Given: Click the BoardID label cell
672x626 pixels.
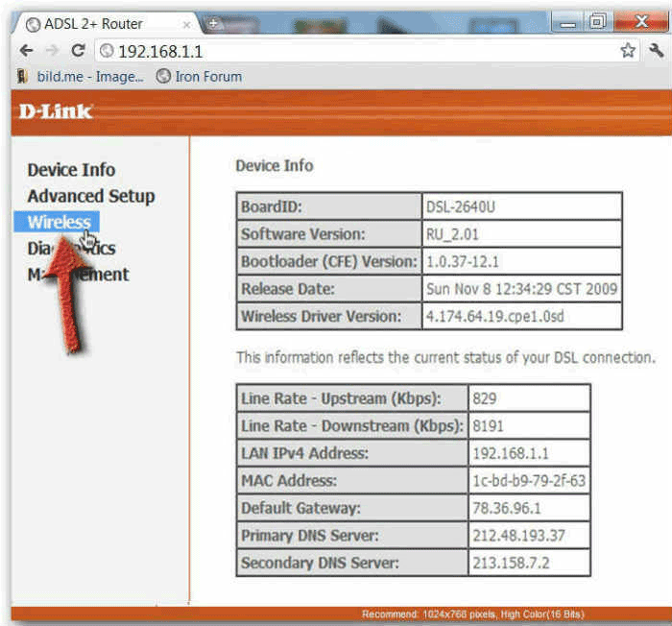Looking at the screenshot, I should [329, 207].
